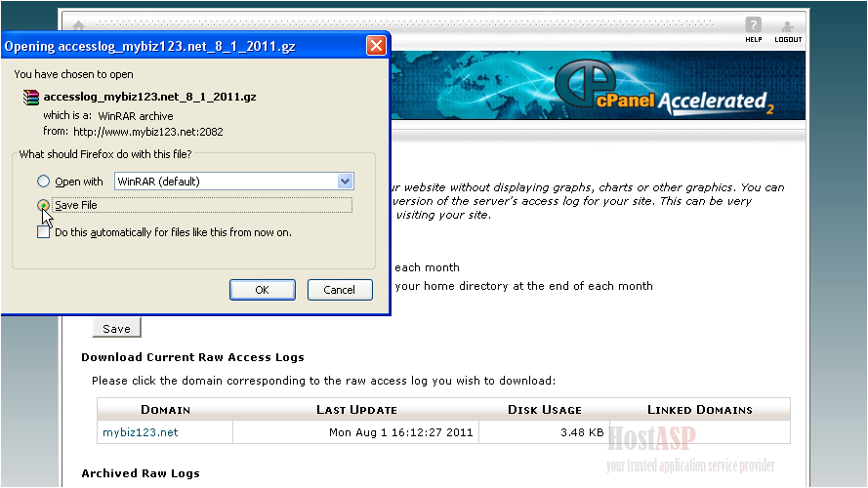
Task: Close the Opening accesslog dialog
Action: pos(375,46)
